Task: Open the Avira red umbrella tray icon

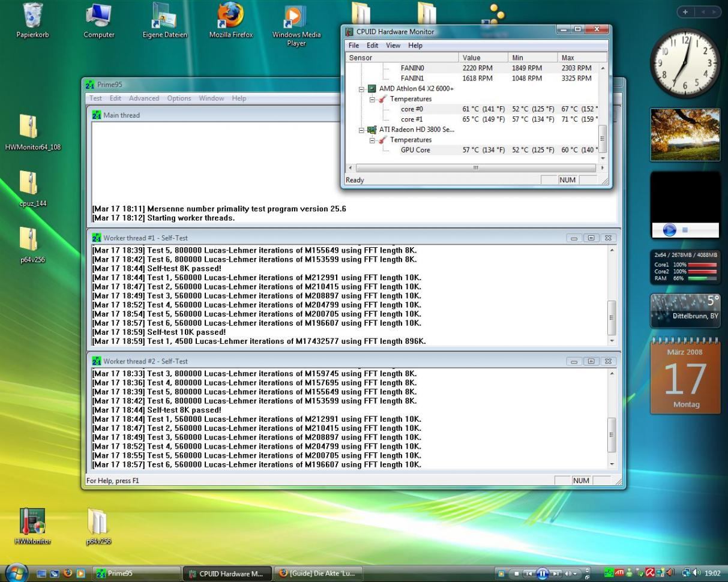Action: pos(651,574)
